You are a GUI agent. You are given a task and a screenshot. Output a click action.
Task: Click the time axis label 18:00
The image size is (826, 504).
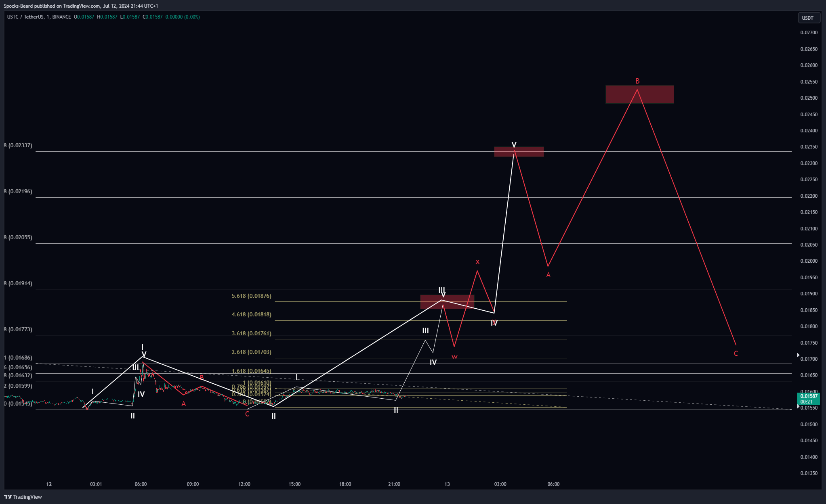click(x=345, y=484)
